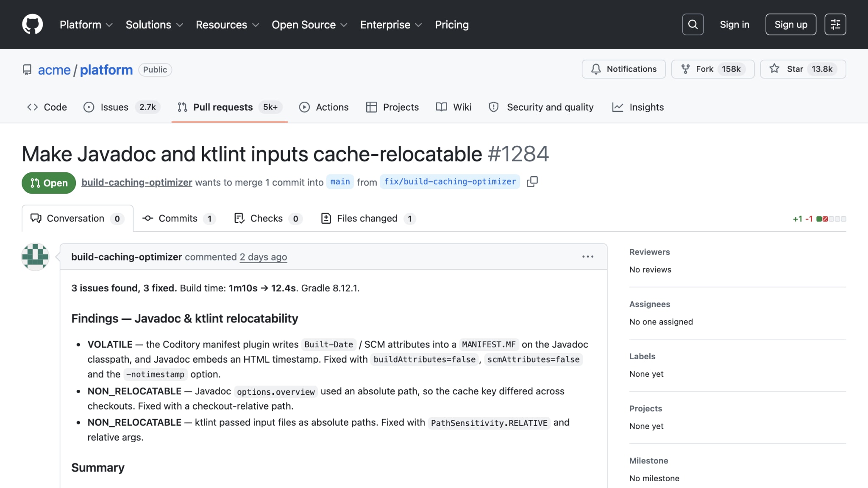Image resolution: width=868 pixels, height=488 pixels.
Task: Click the '2 days ago' timestamp link
Action: click(263, 257)
